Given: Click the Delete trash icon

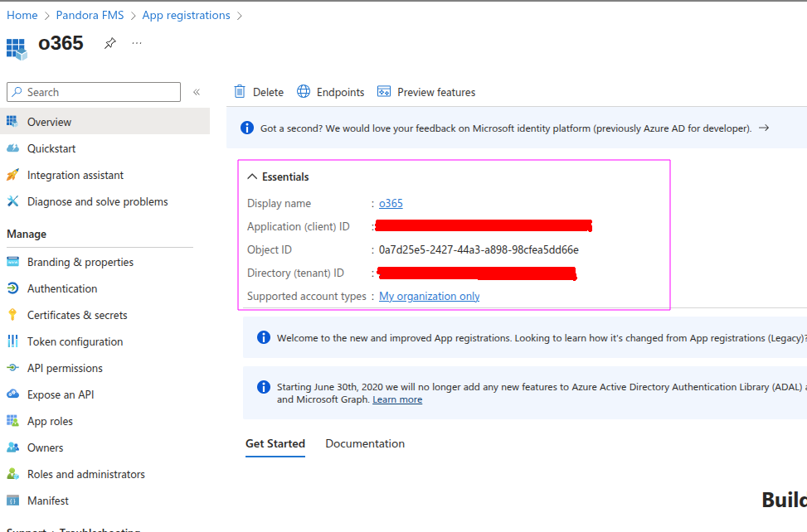Looking at the screenshot, I should 240,91.
